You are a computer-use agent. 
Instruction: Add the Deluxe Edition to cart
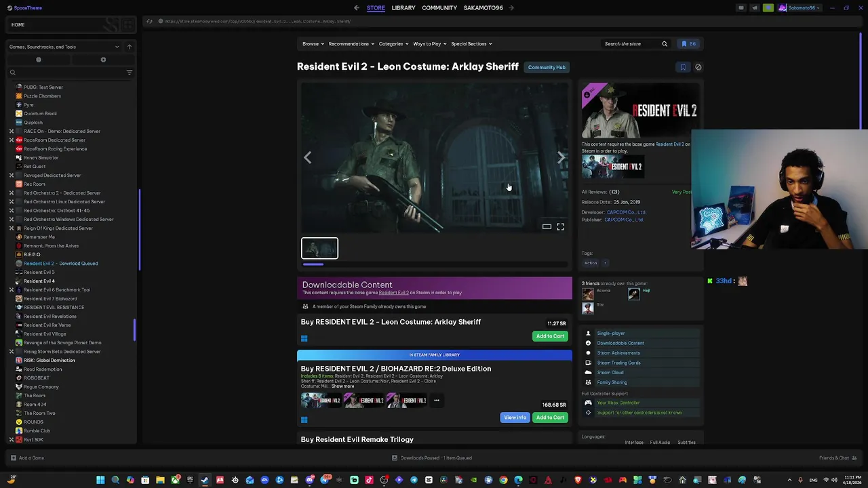click(550, 418)
